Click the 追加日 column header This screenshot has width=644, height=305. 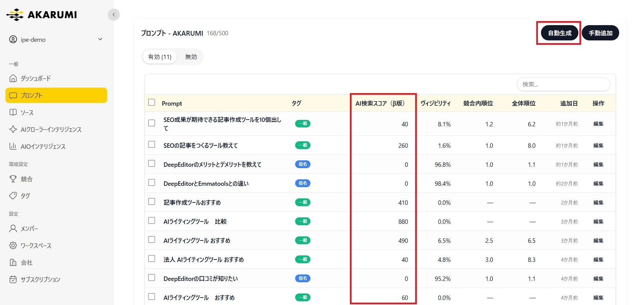[569, 103]
